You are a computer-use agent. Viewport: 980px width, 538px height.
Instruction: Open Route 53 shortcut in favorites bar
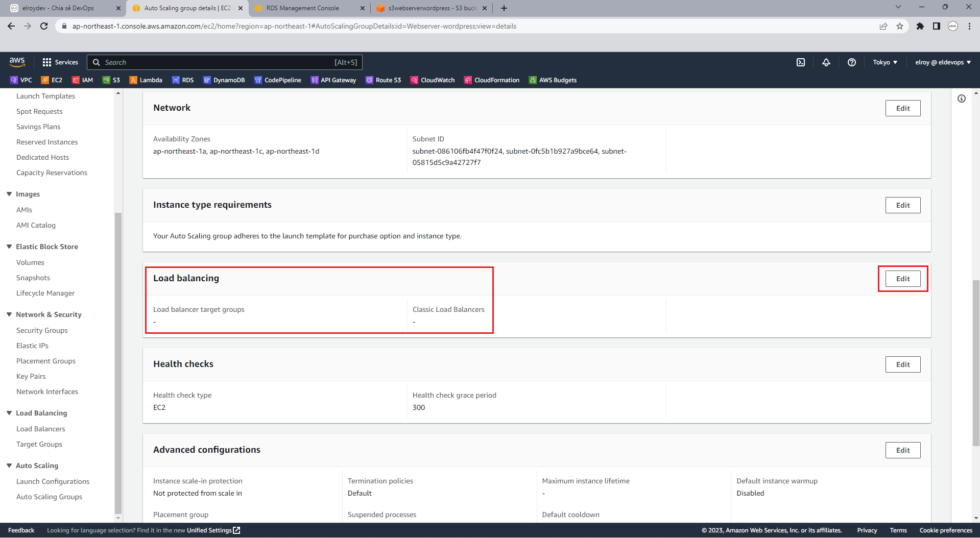(x=383, y=80)
